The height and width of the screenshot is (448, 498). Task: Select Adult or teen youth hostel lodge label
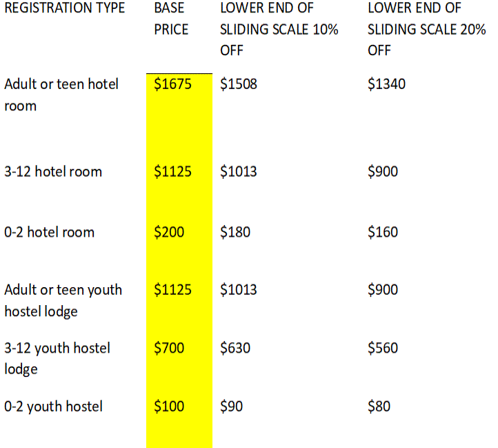click(63, 300)
